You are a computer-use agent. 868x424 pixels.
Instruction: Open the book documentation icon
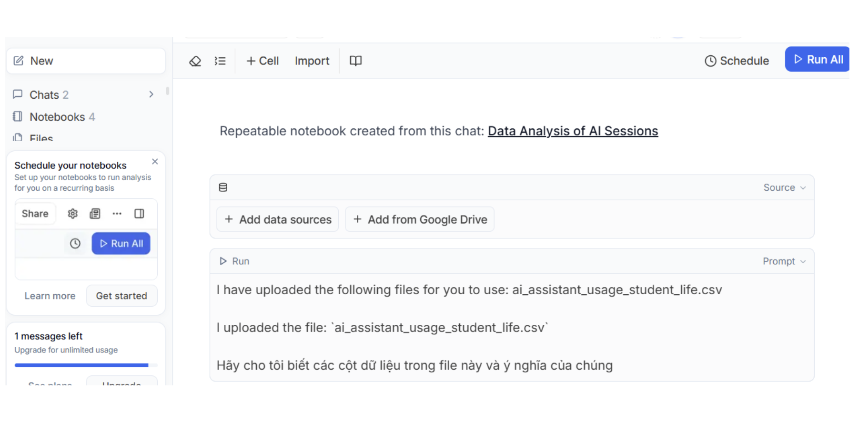[x=356, y=61]
